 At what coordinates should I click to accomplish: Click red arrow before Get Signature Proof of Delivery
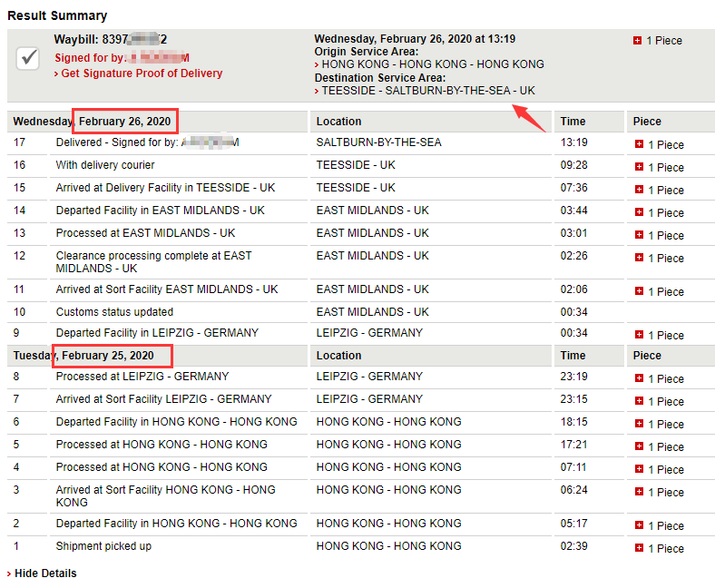tap(56, 74)
